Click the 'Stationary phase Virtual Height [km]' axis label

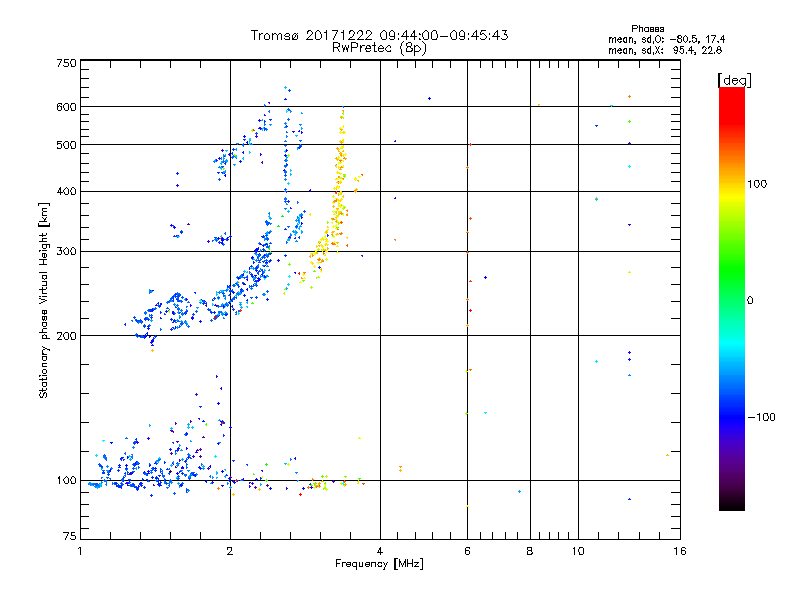(44, 300)
